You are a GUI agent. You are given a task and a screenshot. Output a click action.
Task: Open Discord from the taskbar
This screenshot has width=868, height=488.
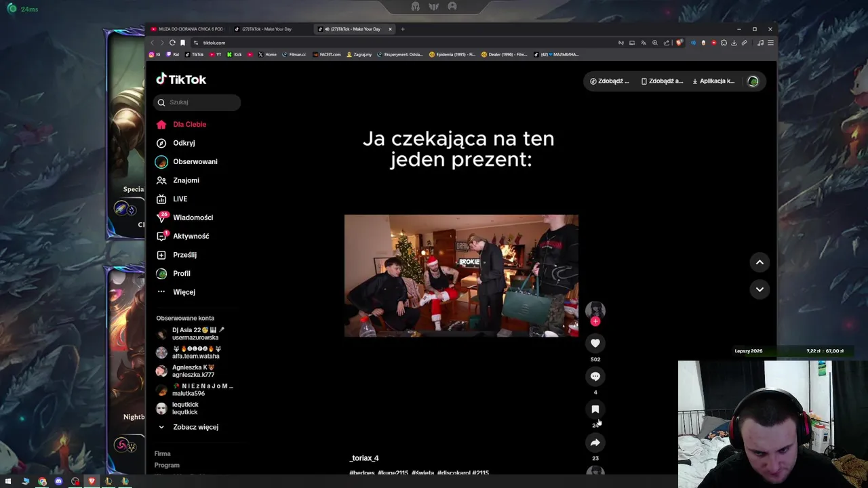point(58,481)
